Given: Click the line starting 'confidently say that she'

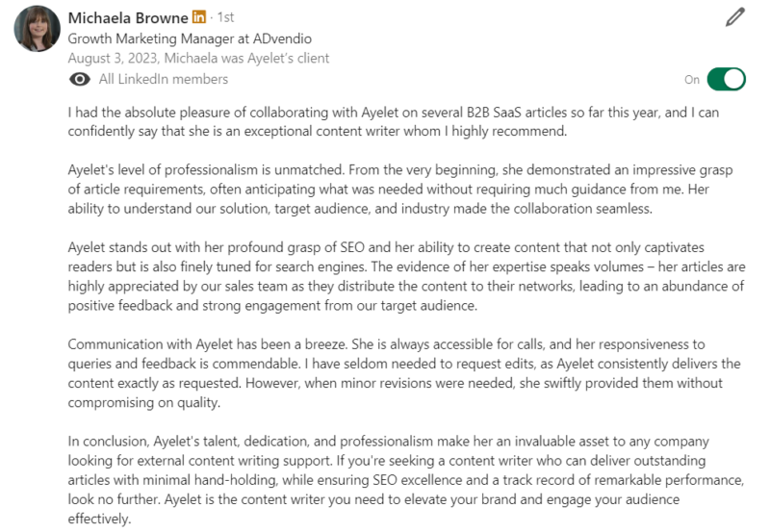Looking at the screenshot, I should [318, 132].
